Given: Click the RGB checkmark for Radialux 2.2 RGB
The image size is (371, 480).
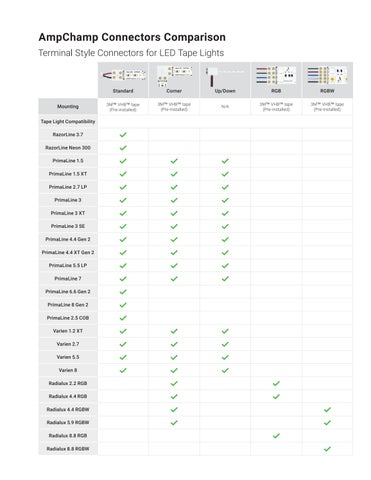Looking at the screenshot, I should pos(276,383).
